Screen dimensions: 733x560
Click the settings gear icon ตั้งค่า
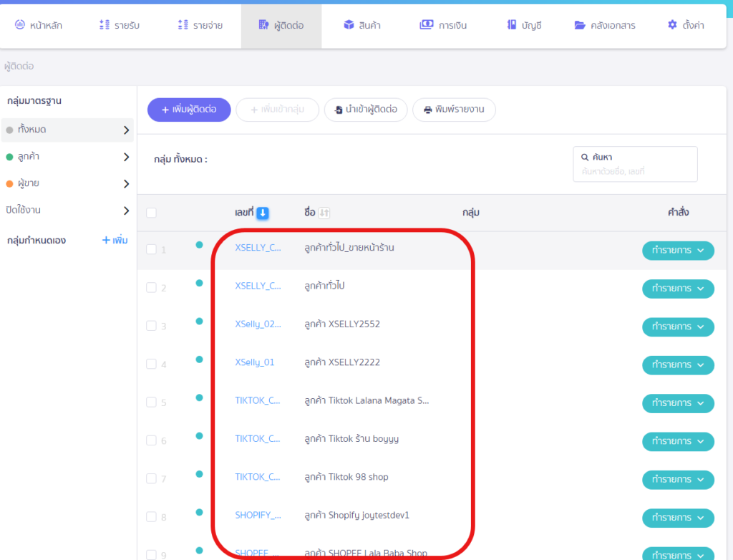672,25
